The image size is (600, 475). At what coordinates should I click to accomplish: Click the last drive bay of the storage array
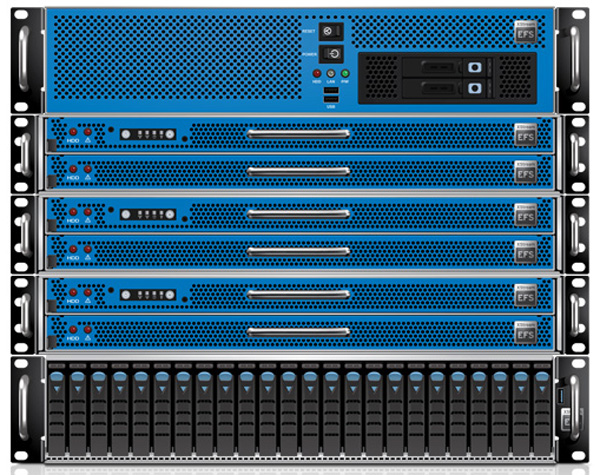pyautogui.click(x=542, y=410)
